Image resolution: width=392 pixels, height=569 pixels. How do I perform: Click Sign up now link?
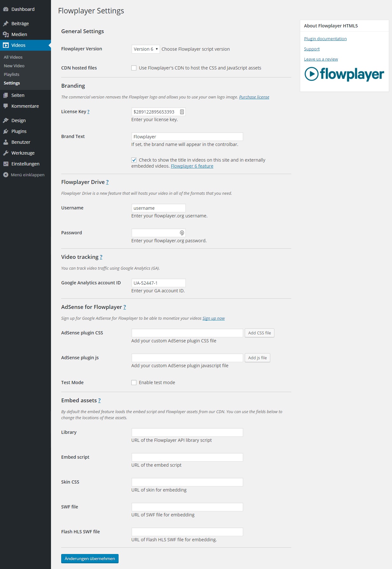[x=214, y=318]
